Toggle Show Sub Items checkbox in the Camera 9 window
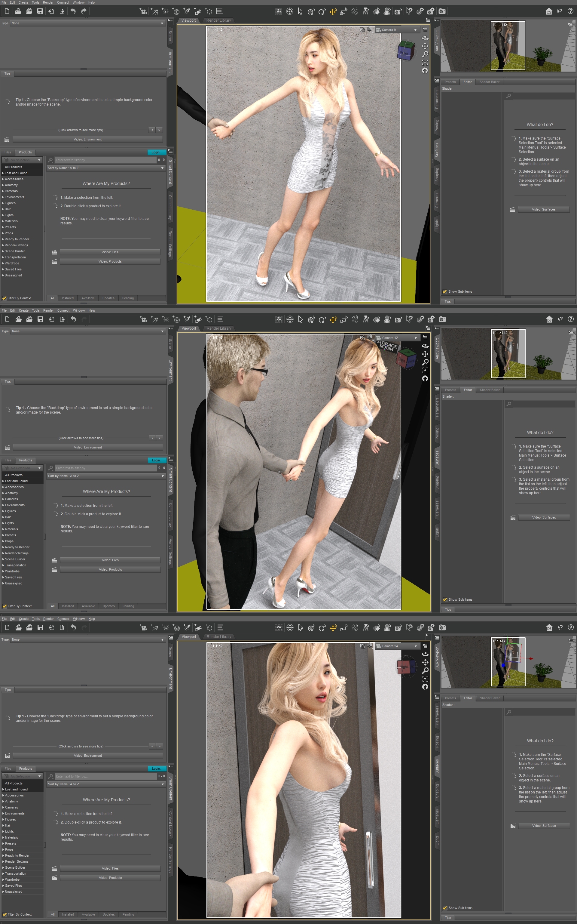 pyautogui.click(x=444, y=291)
